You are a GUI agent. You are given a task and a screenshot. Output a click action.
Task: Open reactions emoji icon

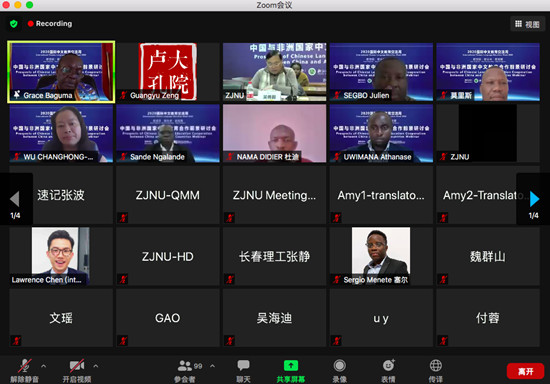[x=388, y=365]
